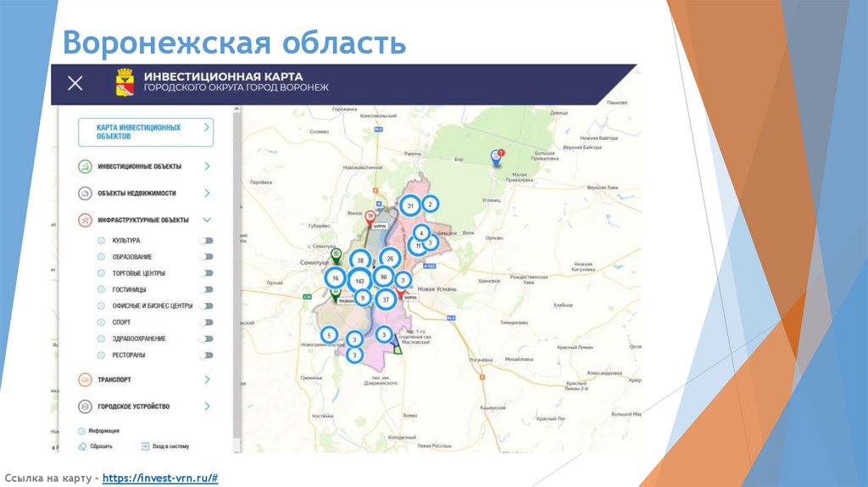Click map cluster marker 37
The image size is (868, 487).
click(x=386, y=299)
